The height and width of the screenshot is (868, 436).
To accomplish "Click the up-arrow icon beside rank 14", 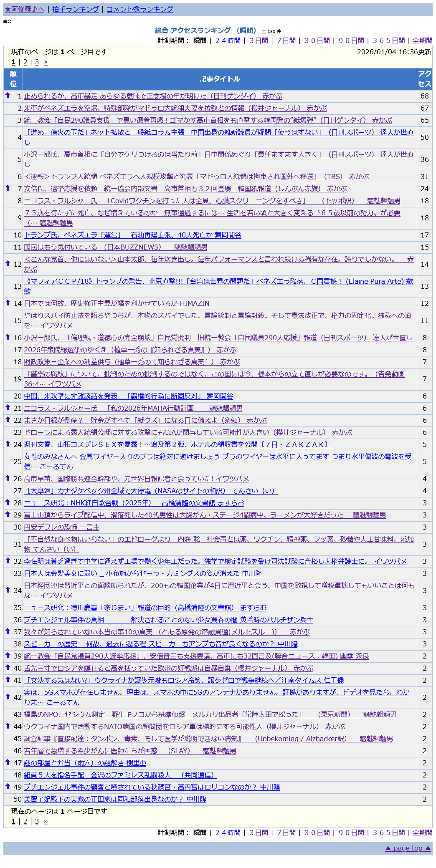I will [x=8, y=303].
